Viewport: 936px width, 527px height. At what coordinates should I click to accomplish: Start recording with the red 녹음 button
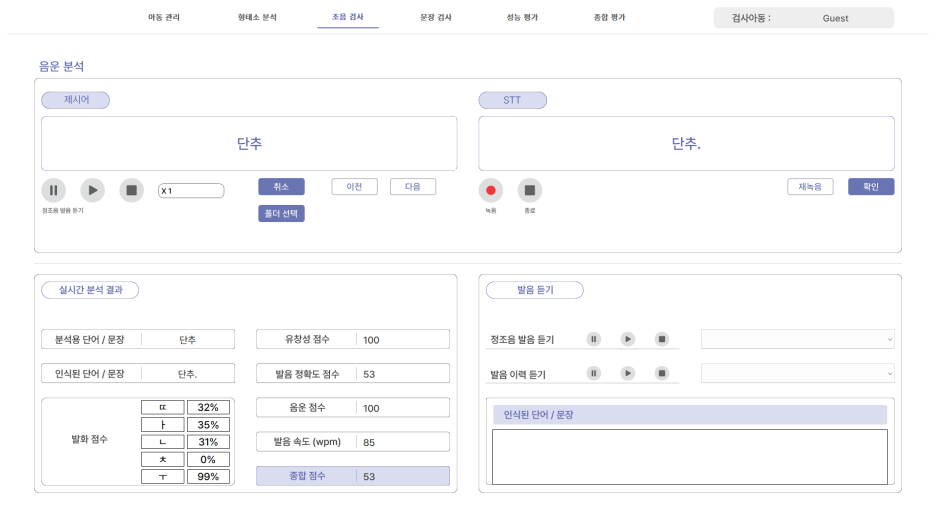tap(491, 190)
